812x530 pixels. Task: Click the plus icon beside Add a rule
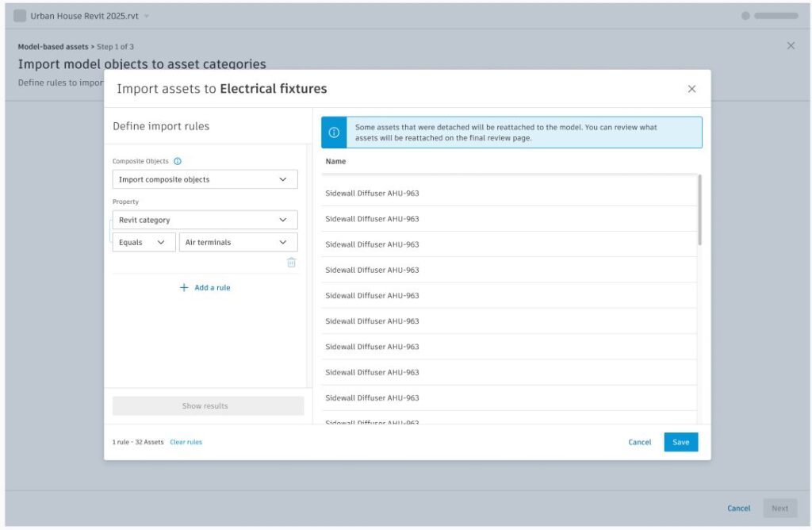click(x=184, y=288)
